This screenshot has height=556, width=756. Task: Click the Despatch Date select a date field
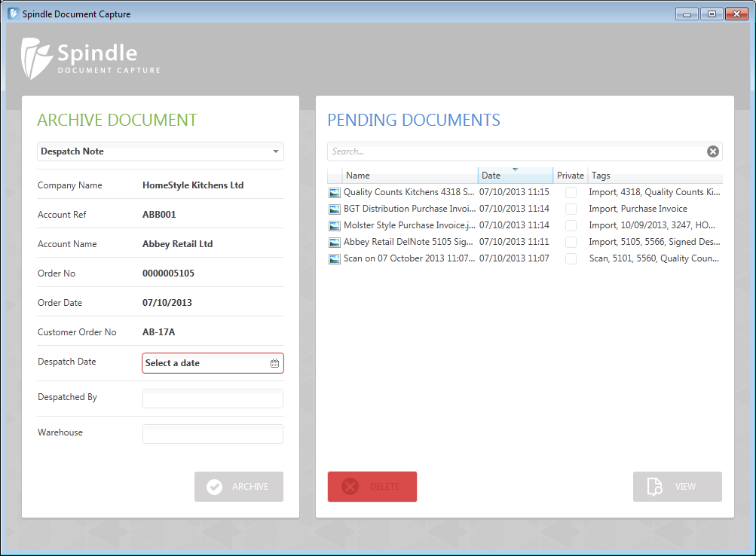pos(213,363)
